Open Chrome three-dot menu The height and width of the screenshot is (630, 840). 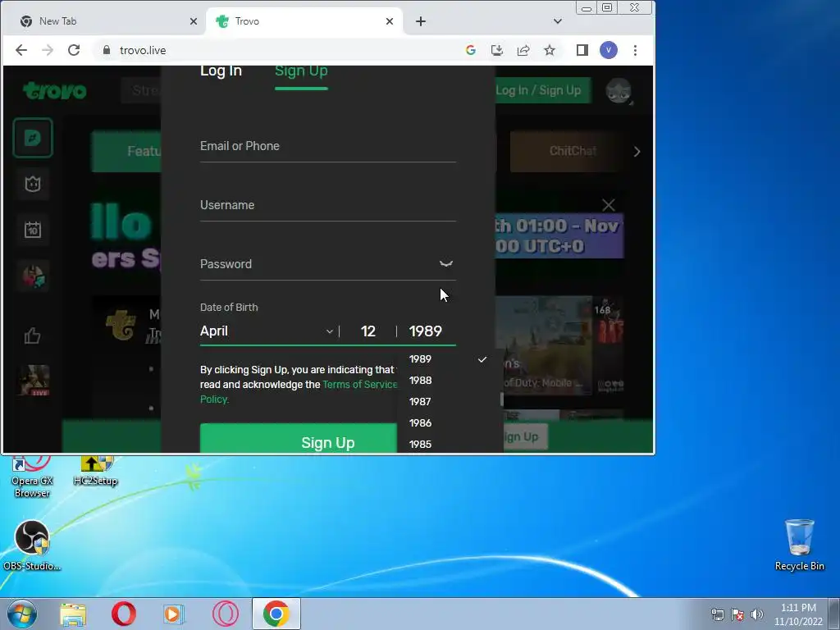[x=636, y=50]
